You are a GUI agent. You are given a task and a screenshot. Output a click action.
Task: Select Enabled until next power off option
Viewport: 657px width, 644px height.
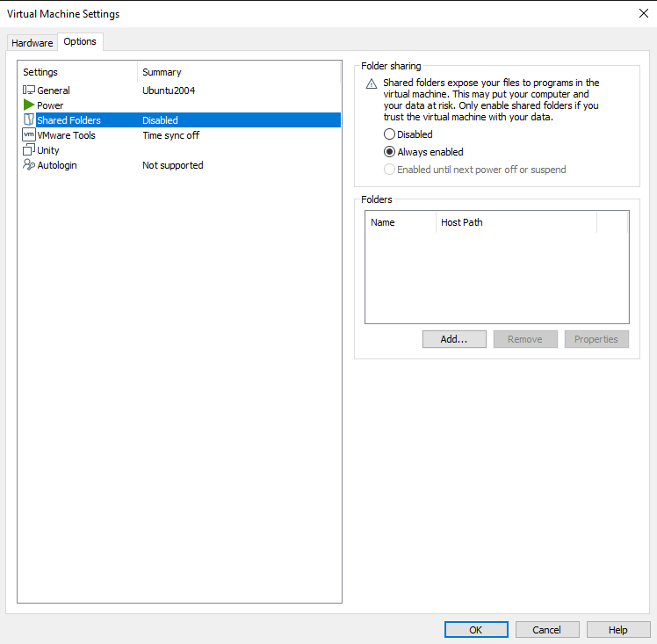coord(389,170)
